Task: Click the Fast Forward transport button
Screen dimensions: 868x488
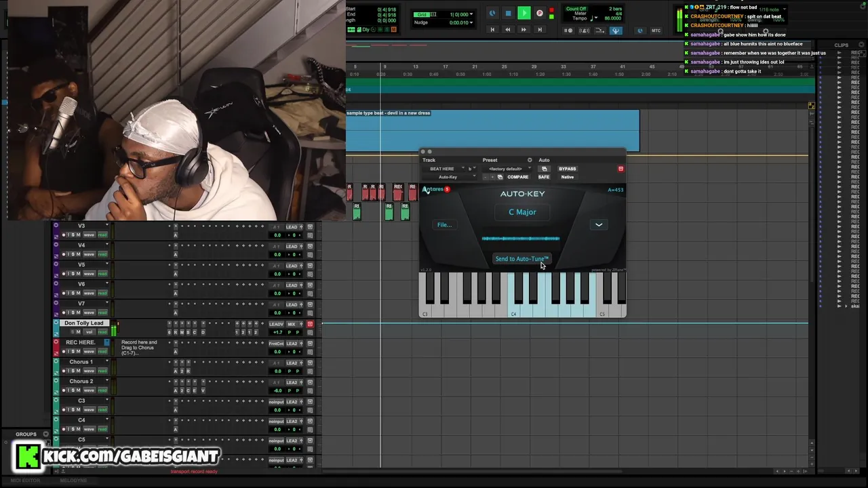Action: click(524, 30)
